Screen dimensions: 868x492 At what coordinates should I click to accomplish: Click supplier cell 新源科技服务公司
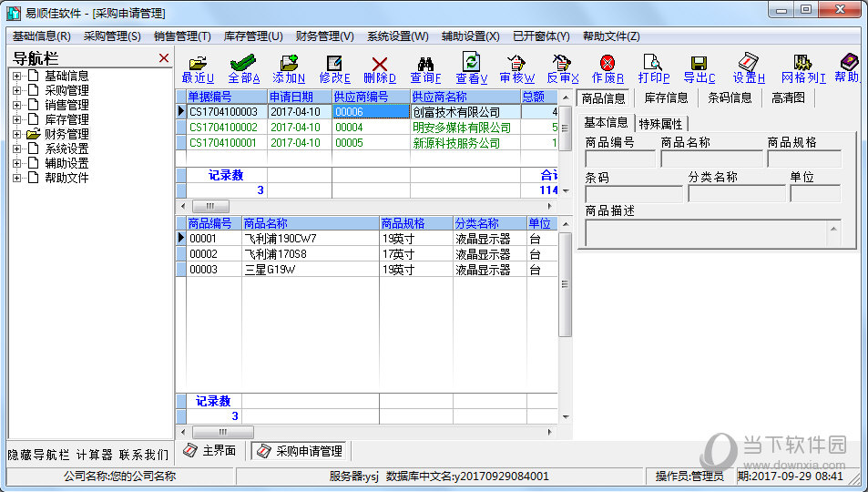click(x=465, y=143)
